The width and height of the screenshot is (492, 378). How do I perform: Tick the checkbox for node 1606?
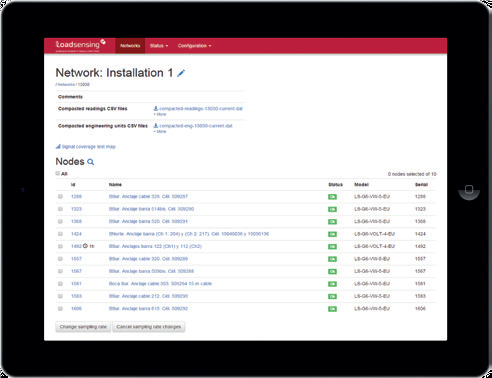(x=60, y=309)
